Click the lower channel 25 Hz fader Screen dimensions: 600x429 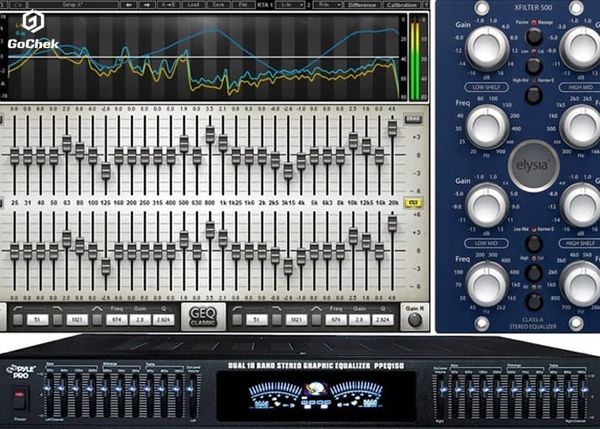[15, 251]
